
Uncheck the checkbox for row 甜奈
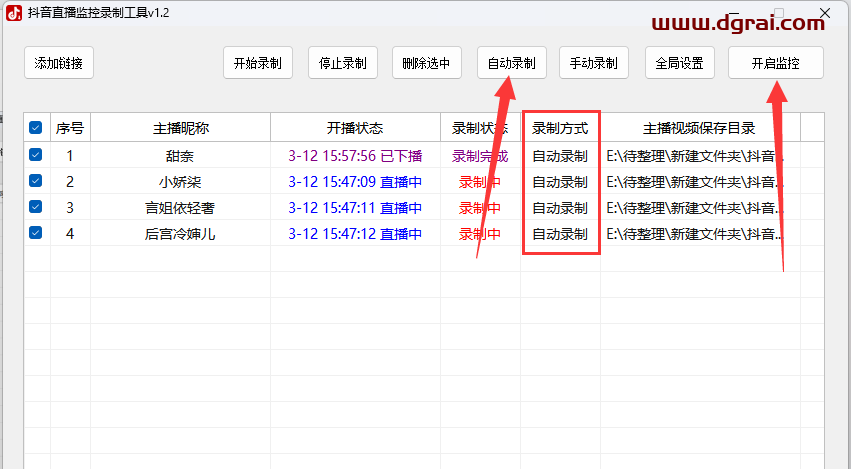pos(35,155)
